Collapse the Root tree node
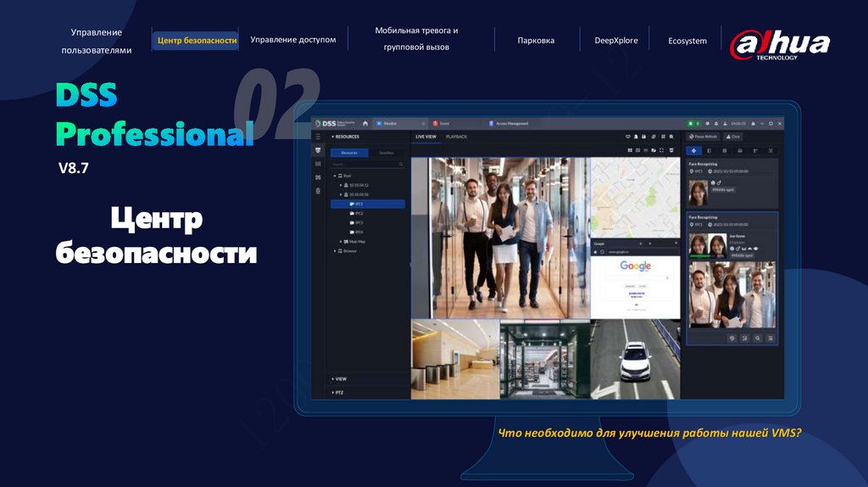 coord(335,176)
